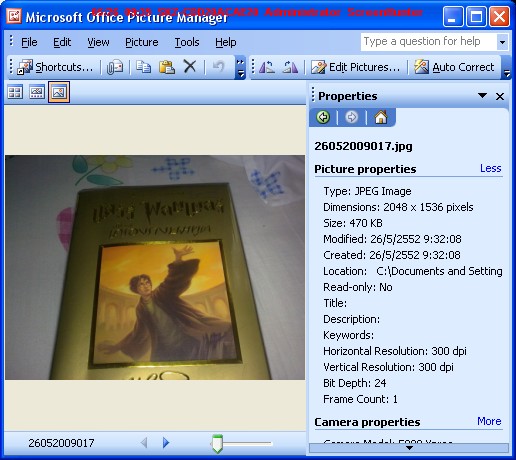Open the File menu
This screenshot has width=516, height=460.
tap(29, 42)
